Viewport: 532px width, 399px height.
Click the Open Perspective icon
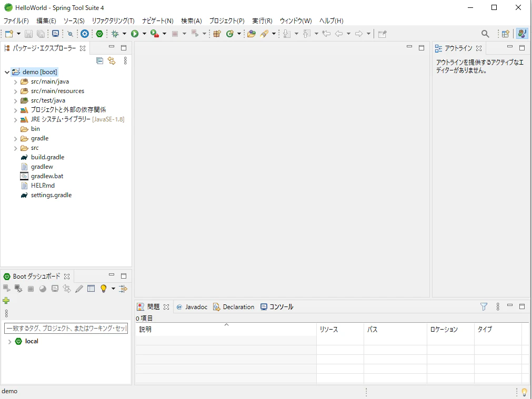506,34
